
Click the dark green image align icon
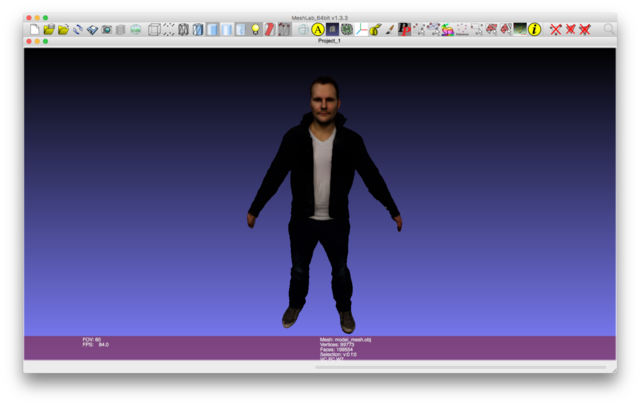tap(520, 29)
